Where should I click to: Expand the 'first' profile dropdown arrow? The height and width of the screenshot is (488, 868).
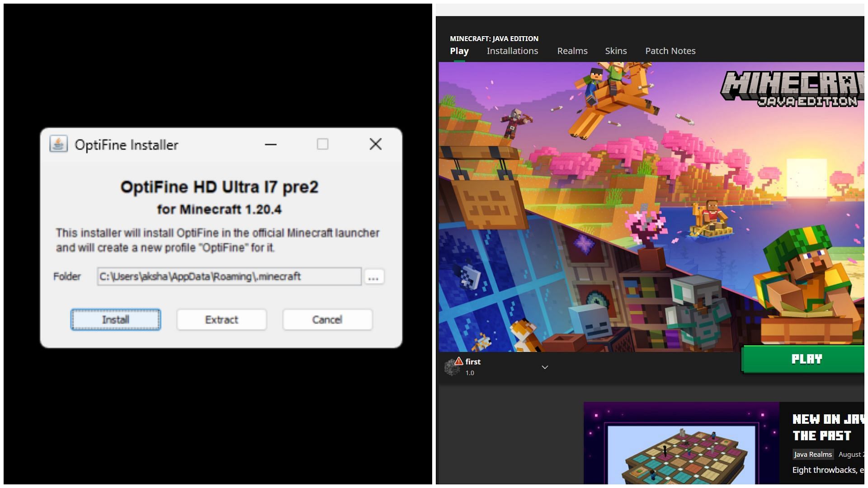(543, 366)
